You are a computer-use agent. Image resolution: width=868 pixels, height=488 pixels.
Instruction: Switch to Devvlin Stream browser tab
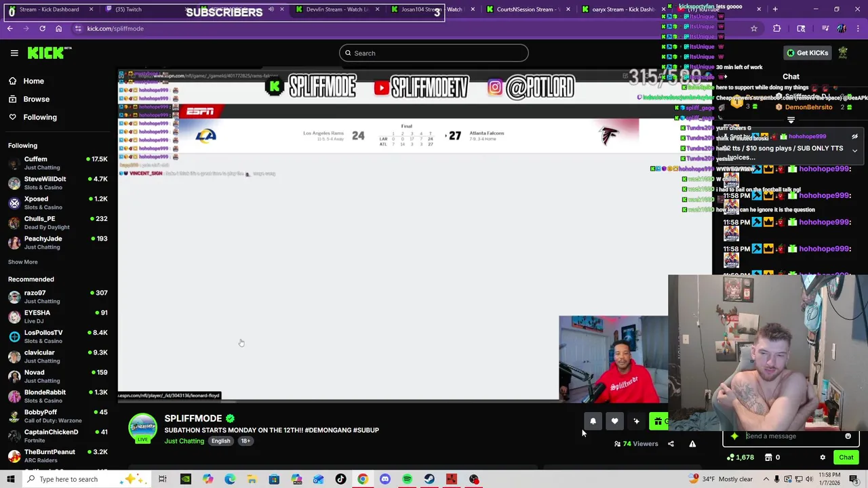337,9
